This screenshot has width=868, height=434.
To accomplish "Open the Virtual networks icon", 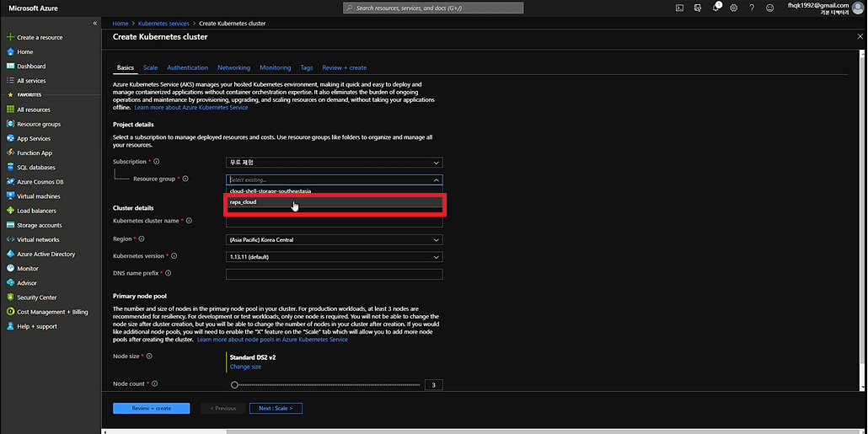I will coord(10,239).
